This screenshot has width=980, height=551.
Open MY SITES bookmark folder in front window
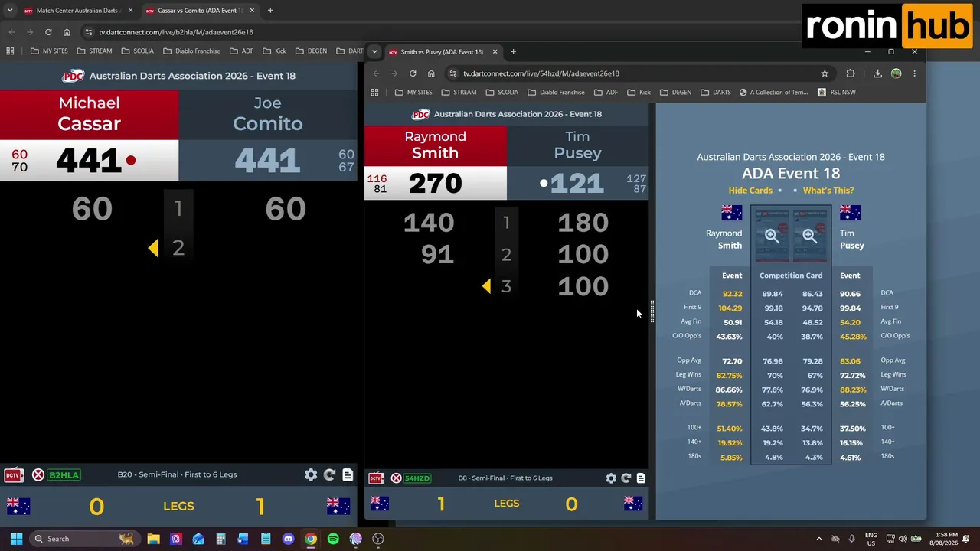pos(413,93)
